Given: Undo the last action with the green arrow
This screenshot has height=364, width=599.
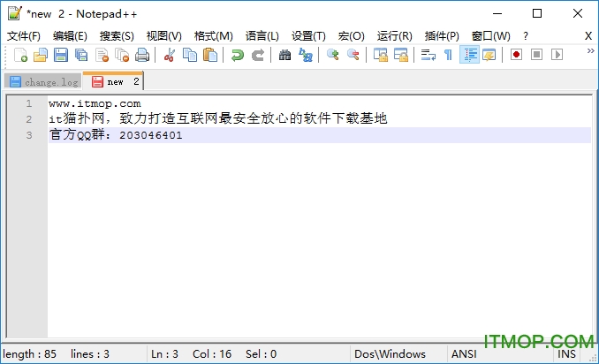Looking at the screenshot, I should click(238, 55).
